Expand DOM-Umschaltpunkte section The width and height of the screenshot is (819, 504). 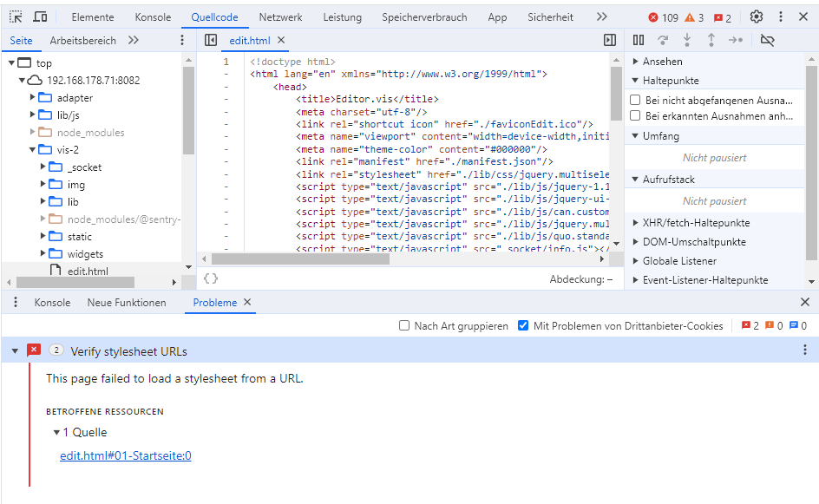click(x=636, y=242)
